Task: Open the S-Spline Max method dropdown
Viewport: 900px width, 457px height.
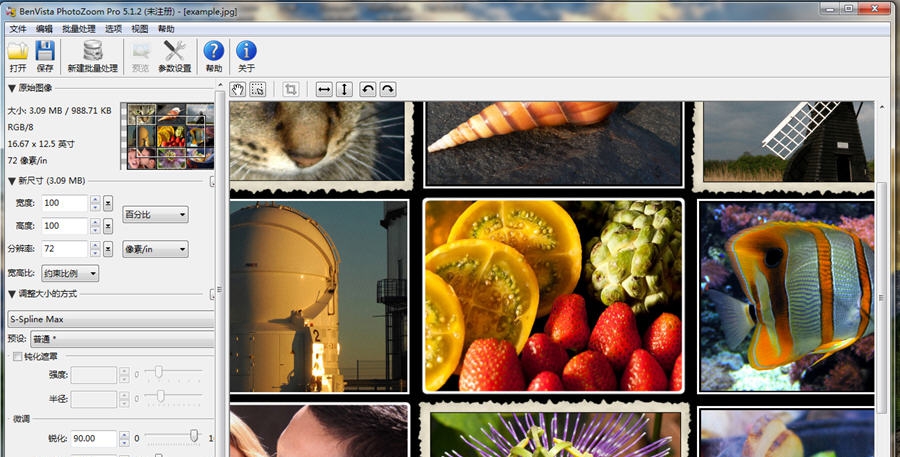Action: [111, 319]
